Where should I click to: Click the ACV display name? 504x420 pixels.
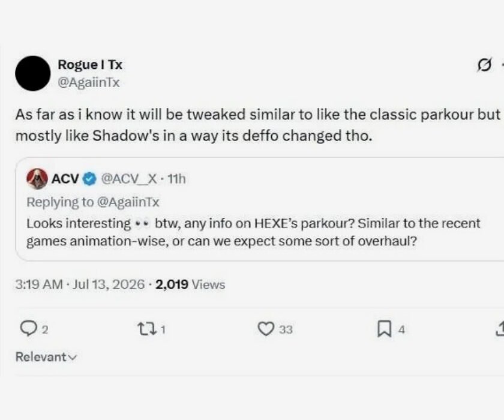point(65,179)
